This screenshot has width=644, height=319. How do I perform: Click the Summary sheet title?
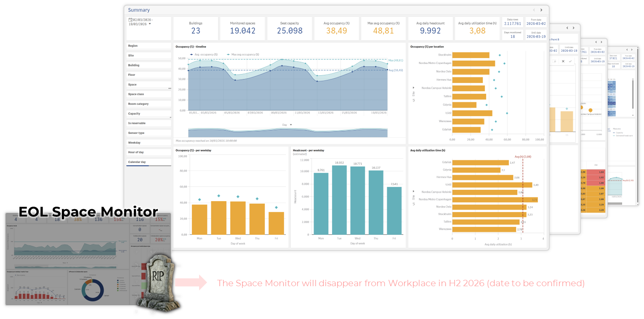point(139,10)
